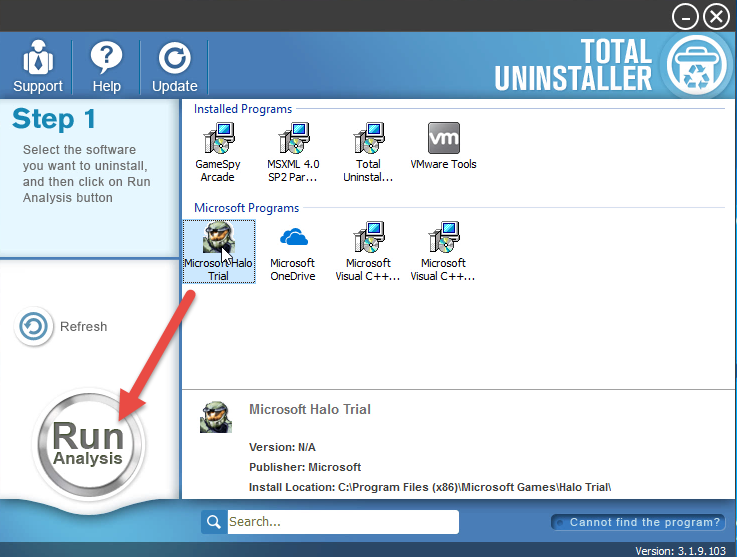Image resolution: width=737 pixels, height=557 pixels.
Task: Click the Step 1 heading
Action: tap(54, 118)
